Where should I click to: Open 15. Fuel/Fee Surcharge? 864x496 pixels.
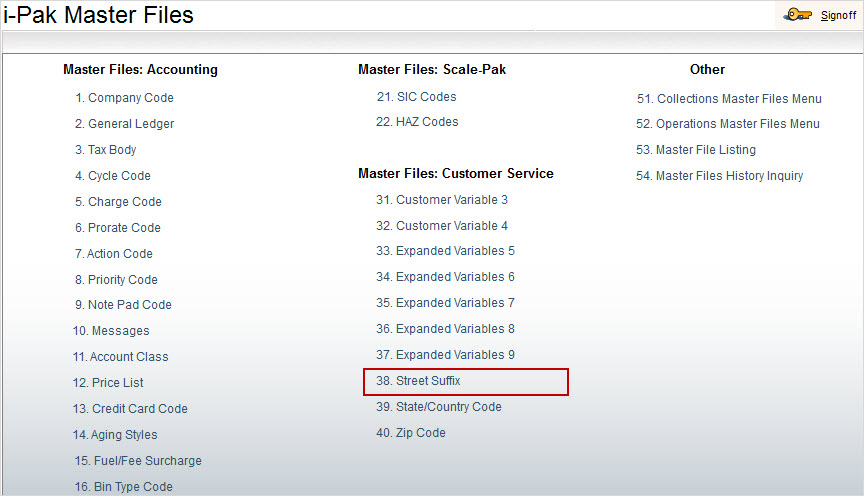click(x=138, y=461)
